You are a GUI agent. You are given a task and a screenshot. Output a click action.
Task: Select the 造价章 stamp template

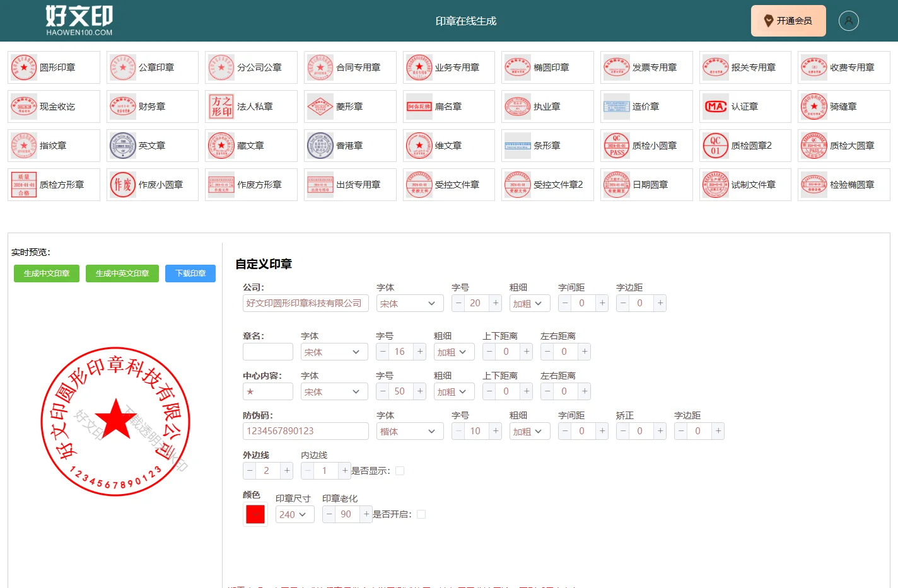(646, 107)
